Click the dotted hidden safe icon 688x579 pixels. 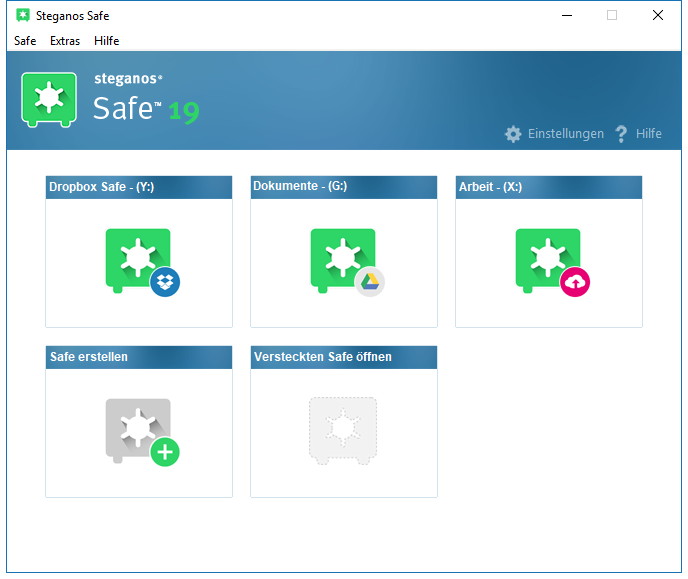tap(343, 431)
